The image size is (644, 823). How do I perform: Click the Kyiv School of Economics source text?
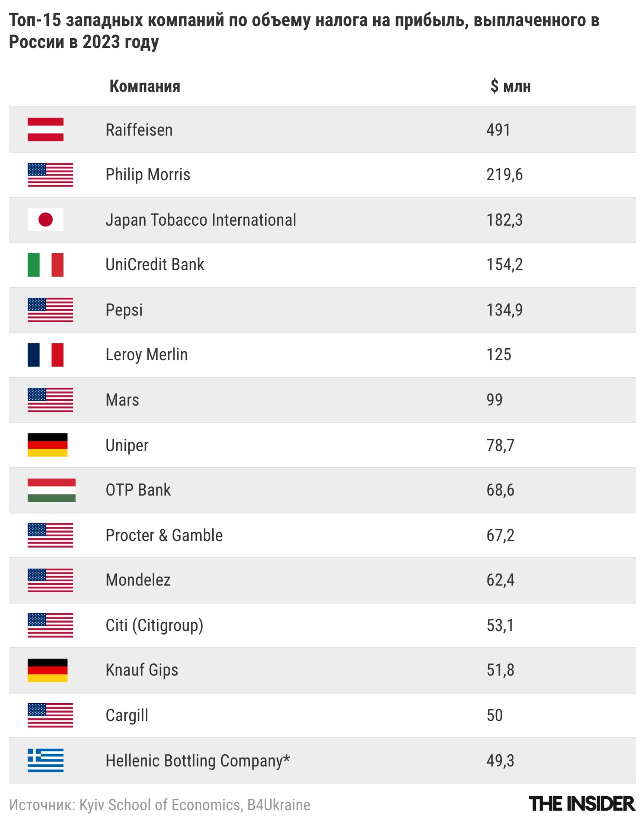pyautogui.click(x=160, y=805)
